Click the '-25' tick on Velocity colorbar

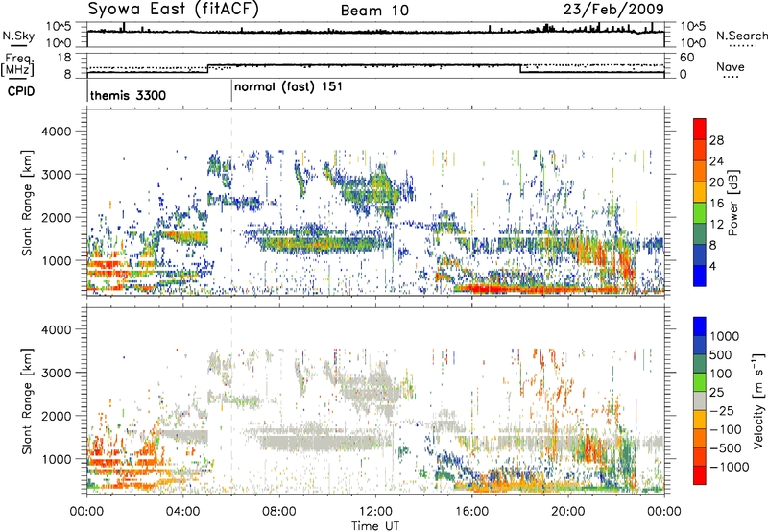(x=722, y=410)
